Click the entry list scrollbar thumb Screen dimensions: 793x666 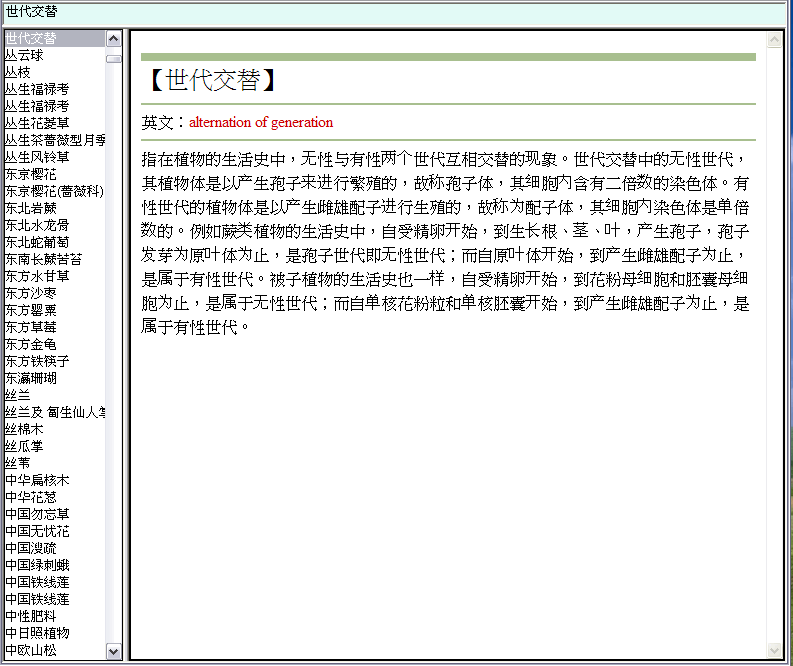click(x=114, y=59)
